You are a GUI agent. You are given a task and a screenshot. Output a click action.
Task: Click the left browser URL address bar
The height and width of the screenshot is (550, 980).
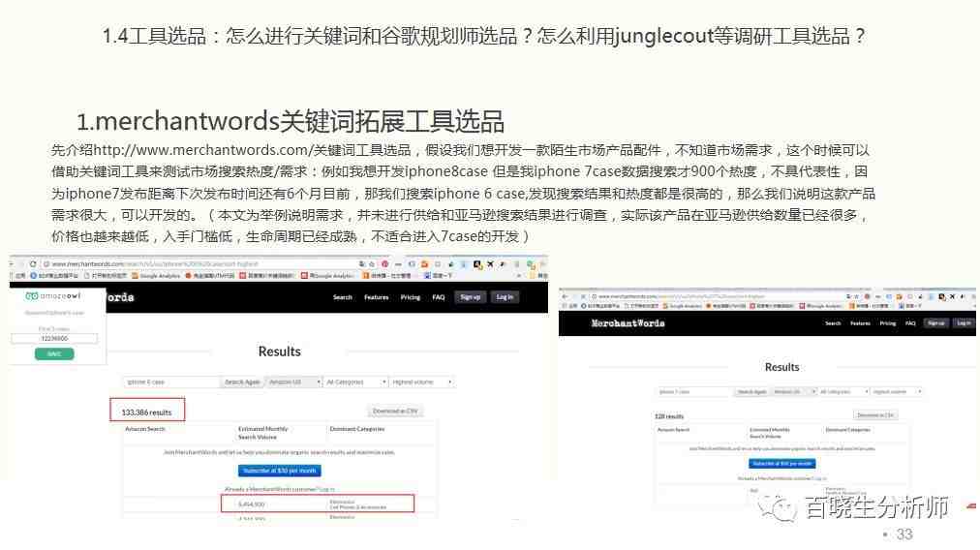point(200,264)
